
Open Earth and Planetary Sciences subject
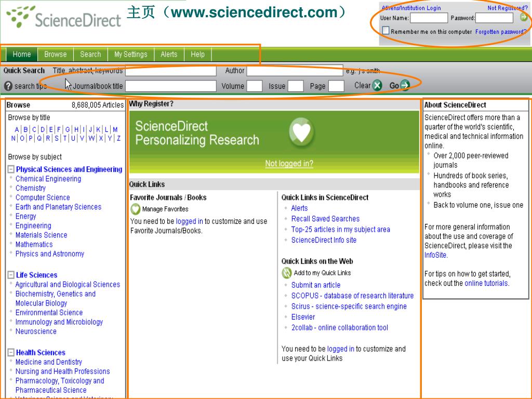(58, 207)
